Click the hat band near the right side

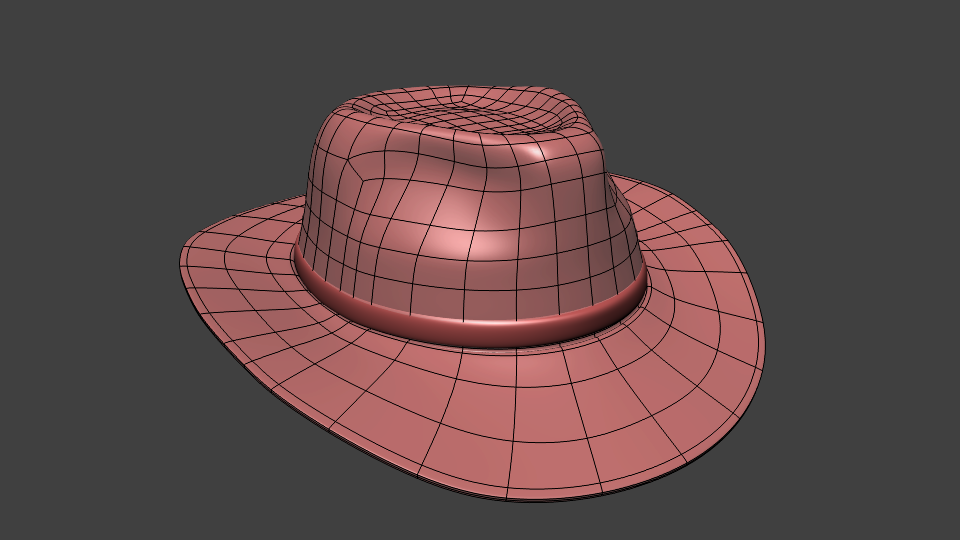(x=632, y=294)
